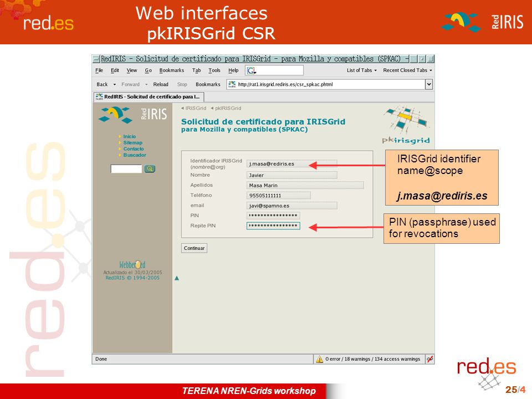
Task: Click the RedIRIS © 1994-2005 link
Action: coord(132,278)
